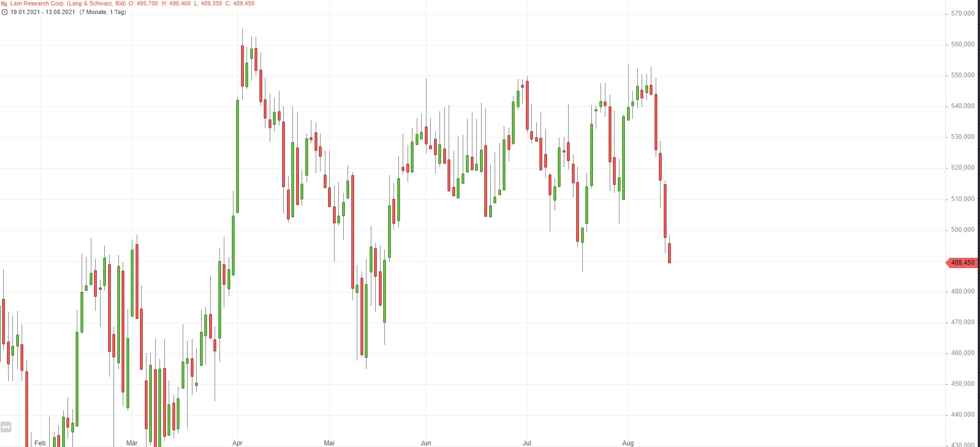
Task: Click the Mär label on the time axis
Action: [132, 443]
